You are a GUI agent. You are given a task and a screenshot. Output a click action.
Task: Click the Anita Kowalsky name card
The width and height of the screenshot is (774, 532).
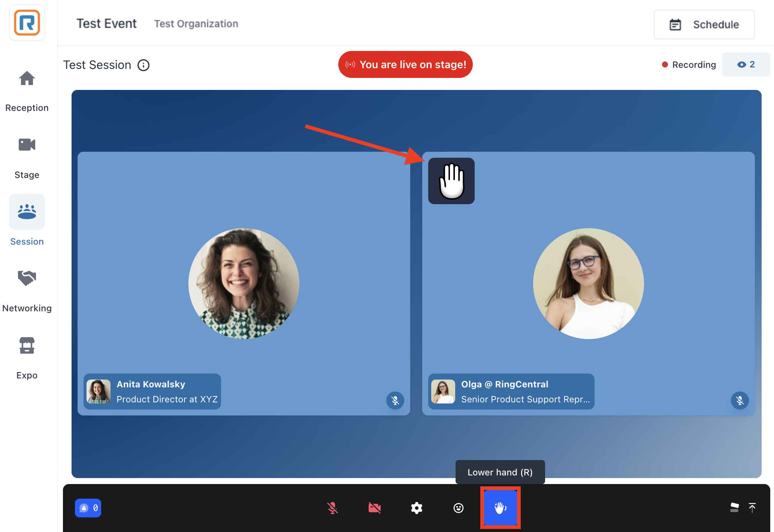point(152,392)
